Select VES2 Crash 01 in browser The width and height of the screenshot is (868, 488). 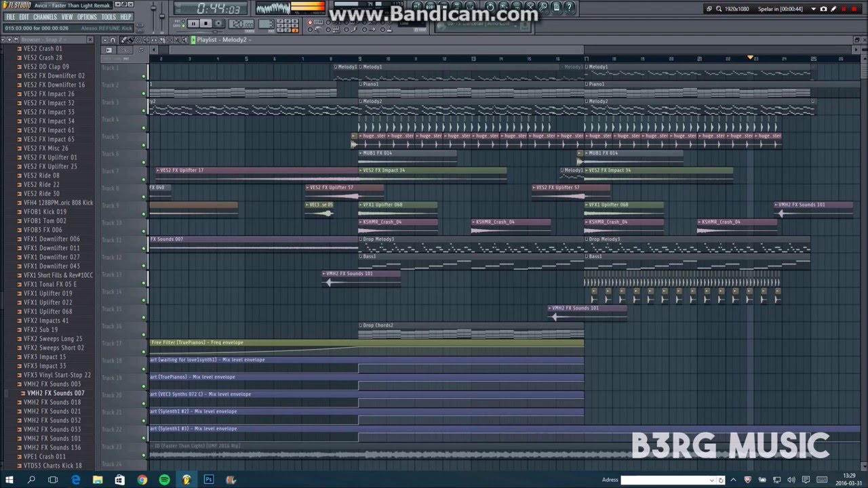tap(43, 49)
